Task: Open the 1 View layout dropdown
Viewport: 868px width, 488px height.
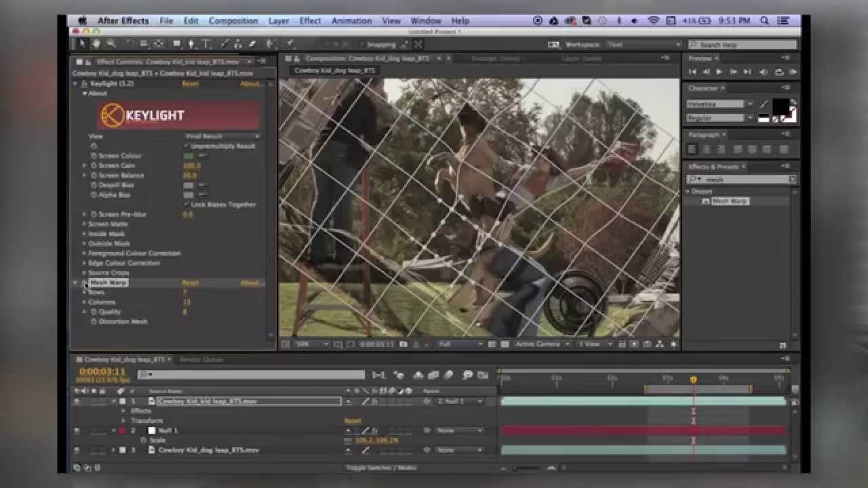Action: tap(594, 344)
